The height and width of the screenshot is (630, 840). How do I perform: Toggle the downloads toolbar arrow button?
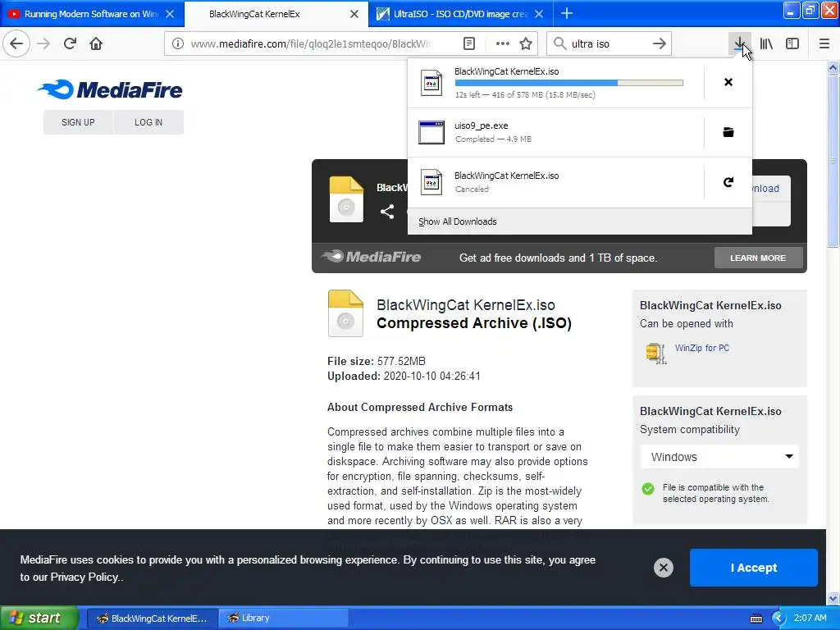click(x=739, y=43)
